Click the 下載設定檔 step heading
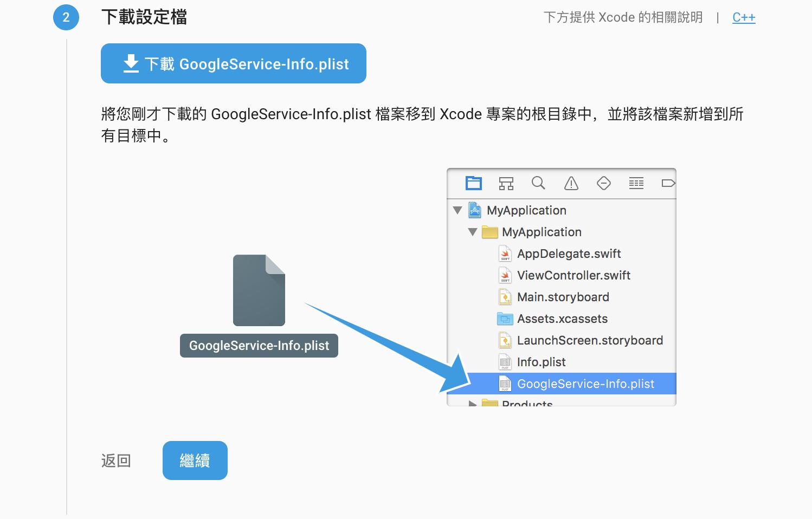The width and height of the screenshot is (812, 519). point(144,17)
